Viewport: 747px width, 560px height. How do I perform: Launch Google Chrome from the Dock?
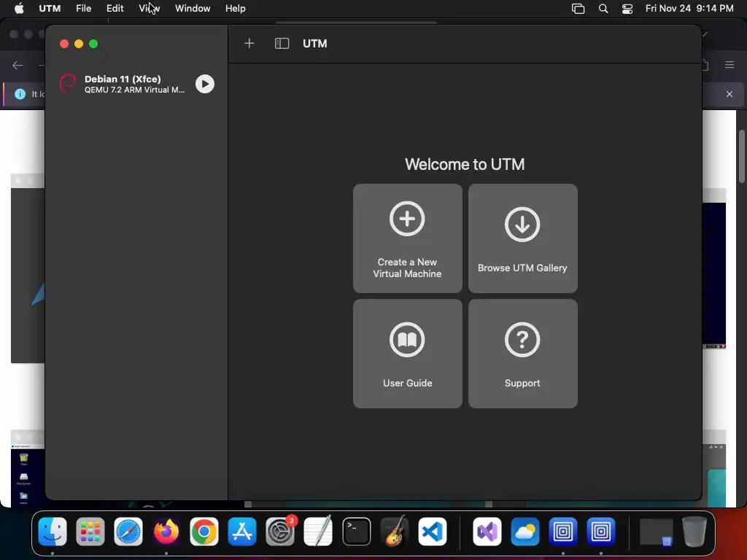(x=204, y=532)
